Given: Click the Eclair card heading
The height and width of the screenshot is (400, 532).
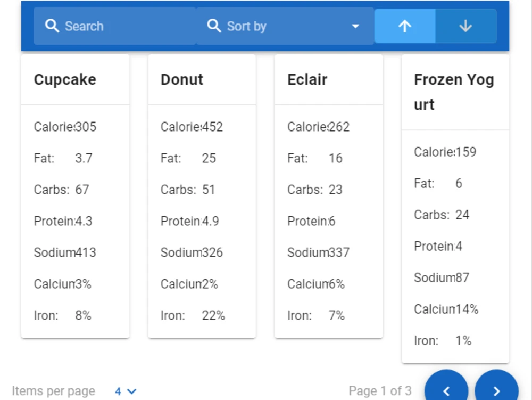Looking at the screenshot, I should point(306,79).
